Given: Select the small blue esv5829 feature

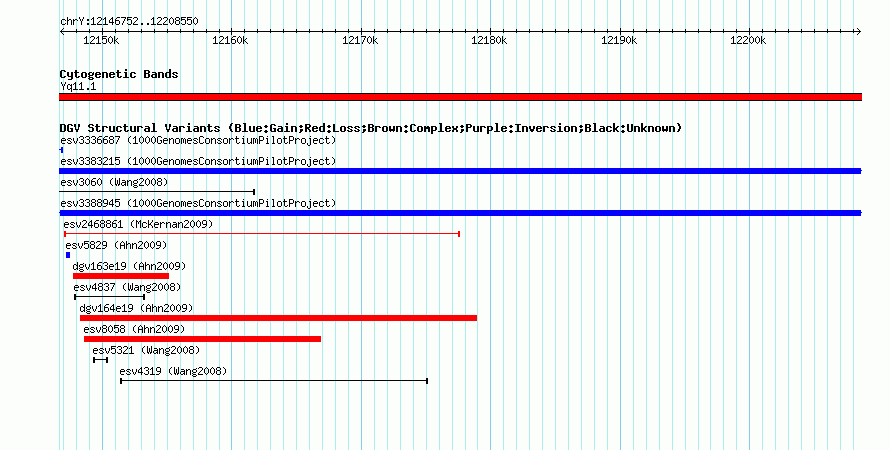Looking at the screenshot, I should [x=68, y=255].
